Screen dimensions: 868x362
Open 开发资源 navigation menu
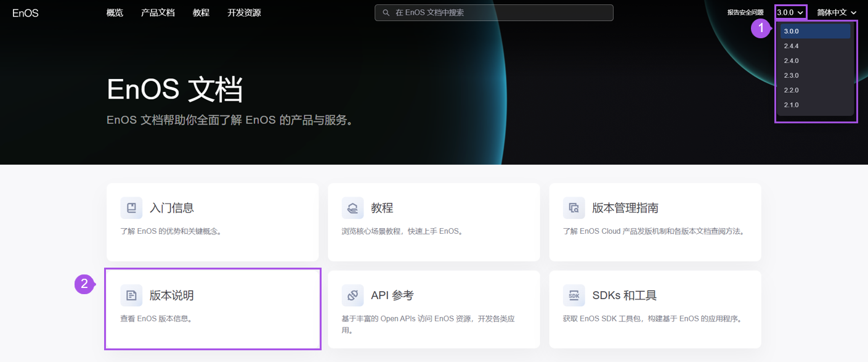point(244,13)
